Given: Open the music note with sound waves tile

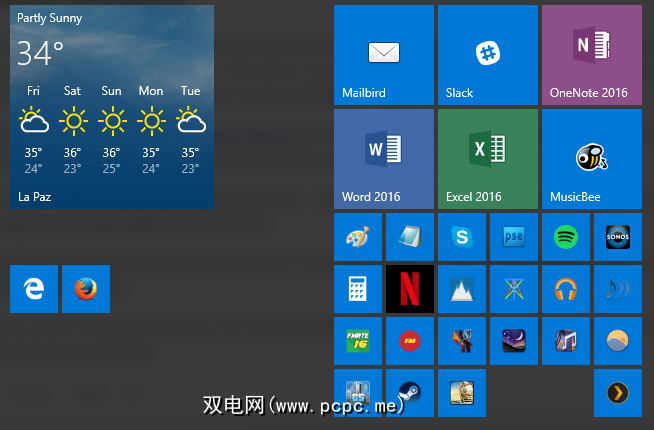Looking at the screenshot, I should pyautogui.click(x=618, y=289).
